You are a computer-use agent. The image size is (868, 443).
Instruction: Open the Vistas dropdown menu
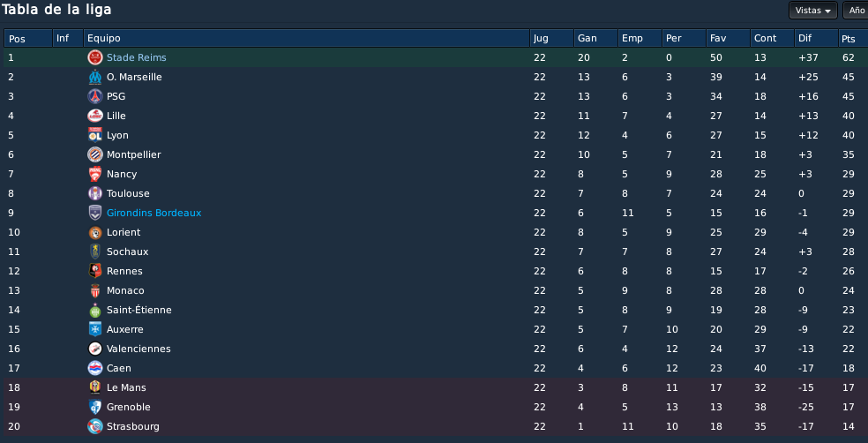pos(812,10)
